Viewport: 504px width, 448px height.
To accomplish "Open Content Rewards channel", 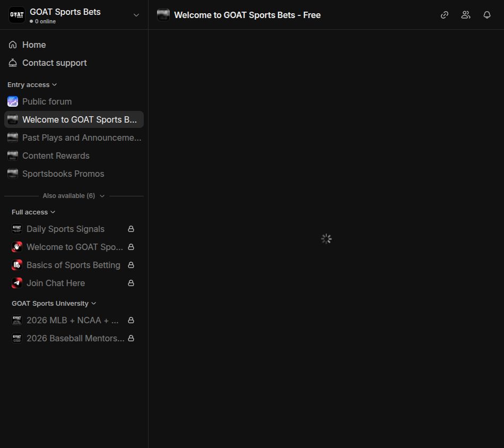I will point(74,156).
